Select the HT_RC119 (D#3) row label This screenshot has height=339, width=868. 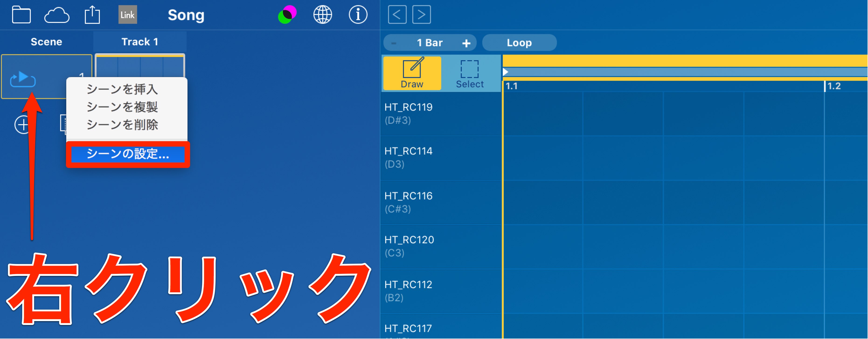441,114
